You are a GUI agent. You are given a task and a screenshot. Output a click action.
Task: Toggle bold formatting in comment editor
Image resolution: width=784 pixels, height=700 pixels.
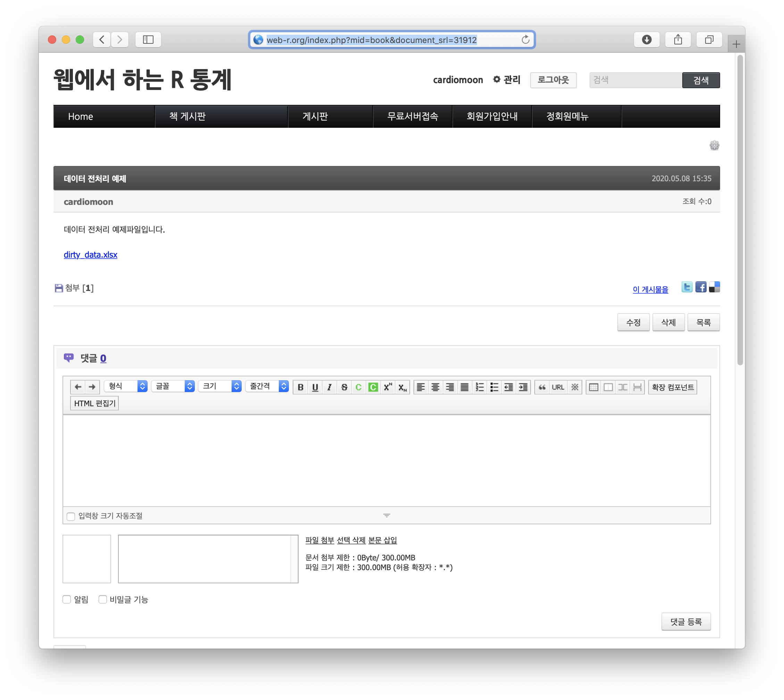tap(301, 387)
